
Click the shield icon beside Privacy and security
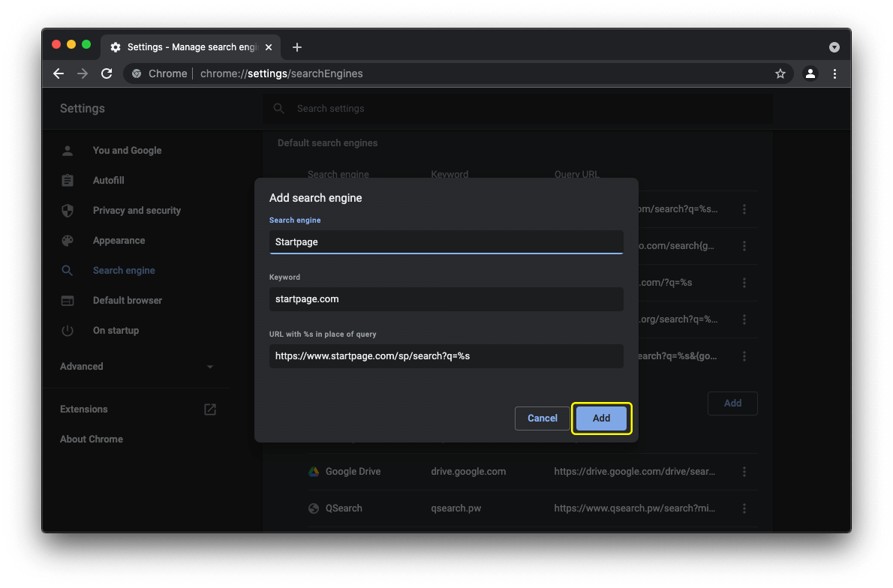(68, 211)
